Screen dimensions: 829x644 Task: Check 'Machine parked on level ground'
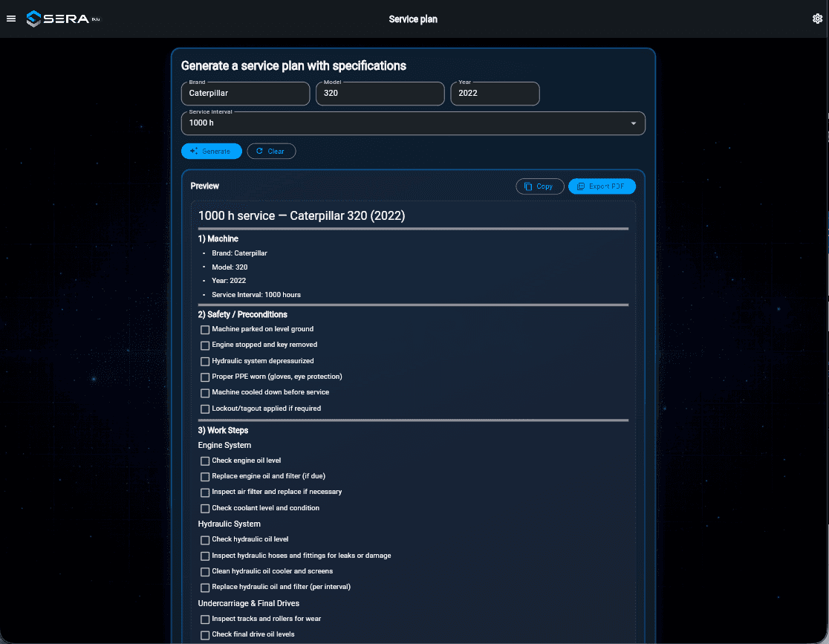pyautogui.click(x=204, y=329)
